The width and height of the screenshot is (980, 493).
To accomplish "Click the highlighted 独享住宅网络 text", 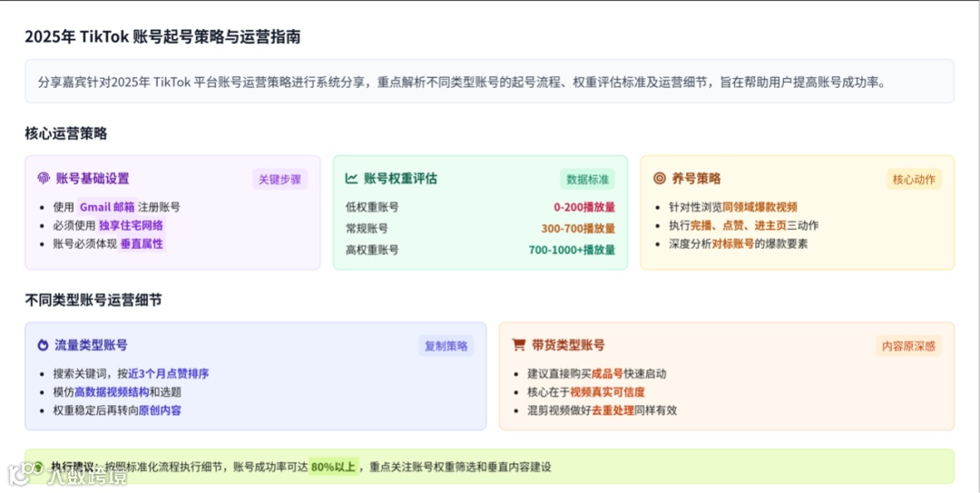I will (132, 225).
